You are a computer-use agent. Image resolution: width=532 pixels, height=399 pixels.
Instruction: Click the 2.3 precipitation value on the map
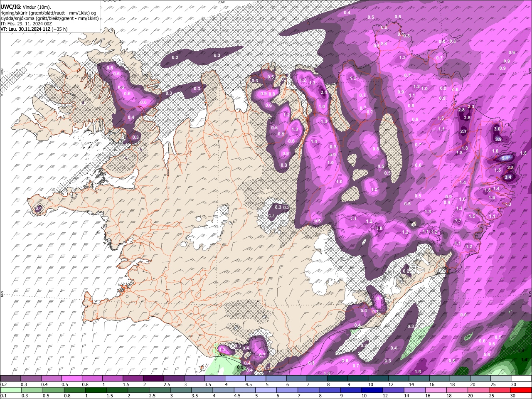[x=471, y=107]
